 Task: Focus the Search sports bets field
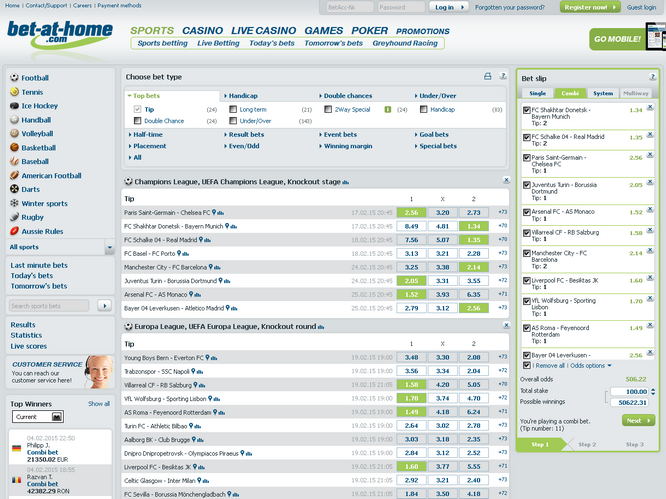point(49,305)
